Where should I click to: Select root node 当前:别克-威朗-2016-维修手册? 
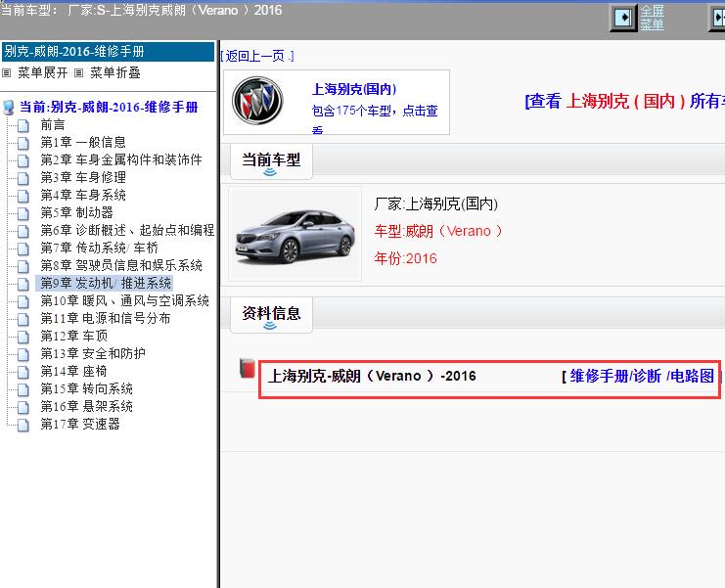point(109,108)
